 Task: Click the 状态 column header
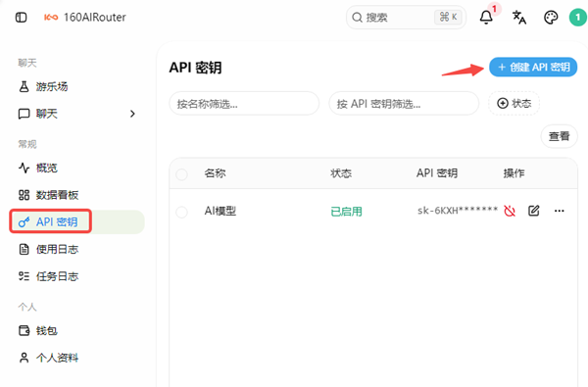[x=341, y=173]
